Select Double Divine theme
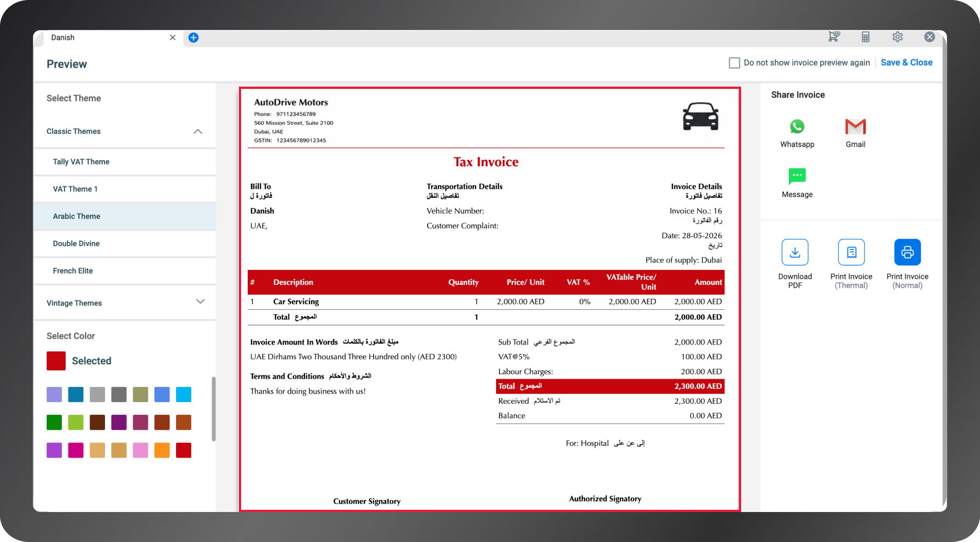 click(124, 243)
